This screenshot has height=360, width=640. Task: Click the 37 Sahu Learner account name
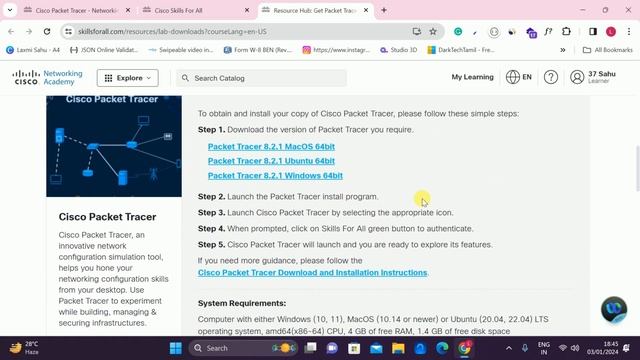pos(602,77)
